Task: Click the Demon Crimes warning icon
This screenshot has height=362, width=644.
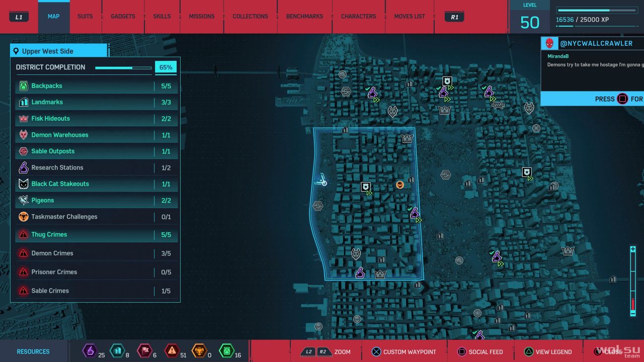Action: point(23,253)
